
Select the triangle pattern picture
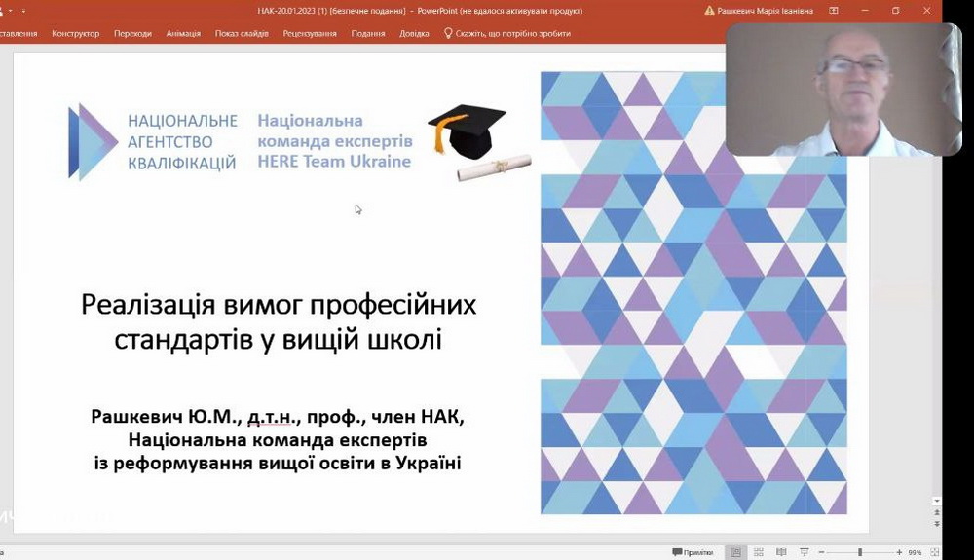tap(693, 292)
